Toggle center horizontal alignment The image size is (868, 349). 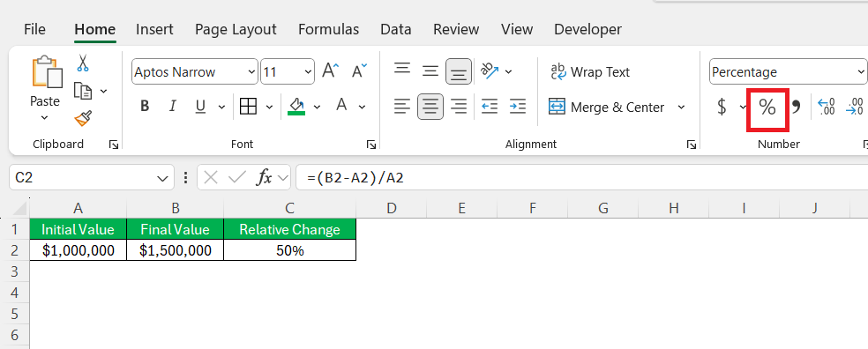click(430, 106)
